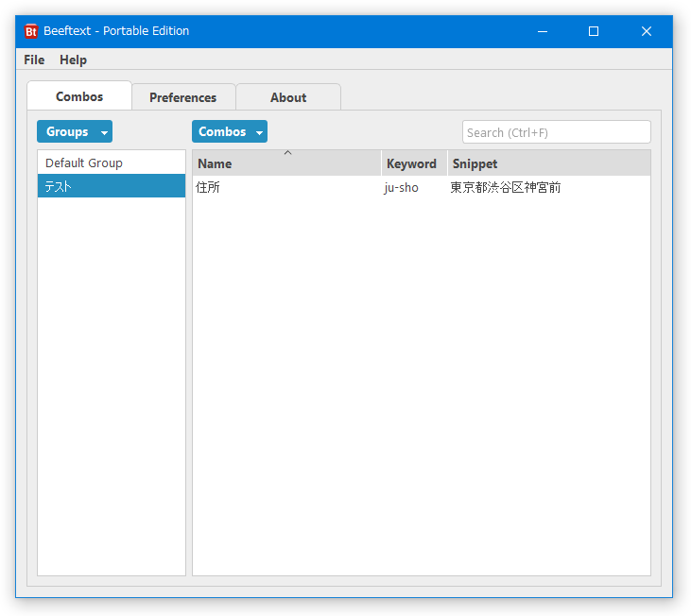The image size is (691, 616).
Task: Open the Groups dropdown button
Action: [x=75, y=131]
